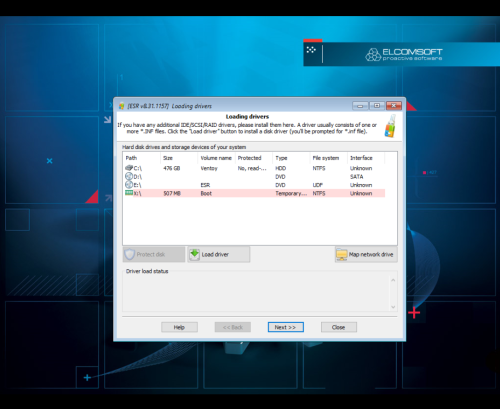Select the D:\ drive row
500x409 pixels.
(255, 176)
